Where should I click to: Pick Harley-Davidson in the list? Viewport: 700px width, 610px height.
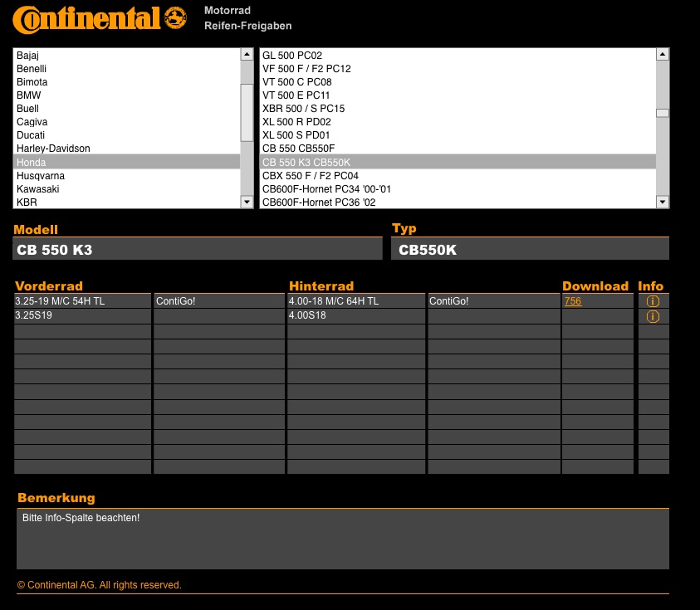click(127, 149)
